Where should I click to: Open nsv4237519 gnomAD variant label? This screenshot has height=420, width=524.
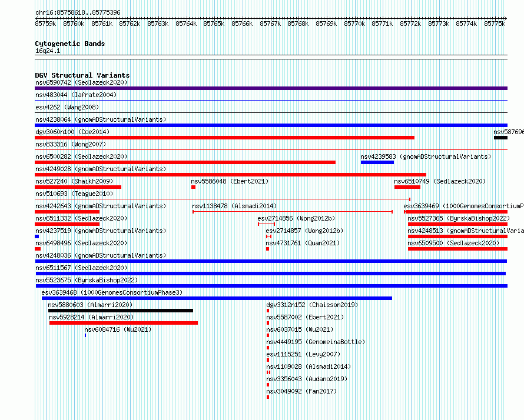coord(101,231)
